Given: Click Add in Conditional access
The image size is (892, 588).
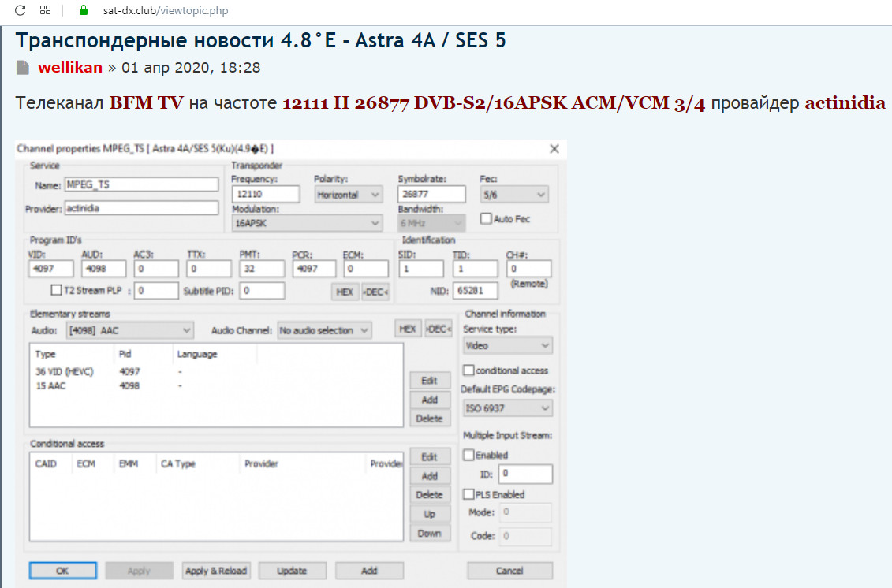Looking at the screenshot, I should tap(430, 476).
